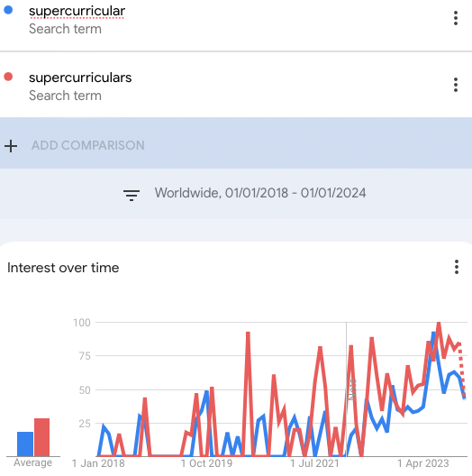Click the red Average bar
The width and height of the screenshot is (472, 476).
(x=41, y=437)
